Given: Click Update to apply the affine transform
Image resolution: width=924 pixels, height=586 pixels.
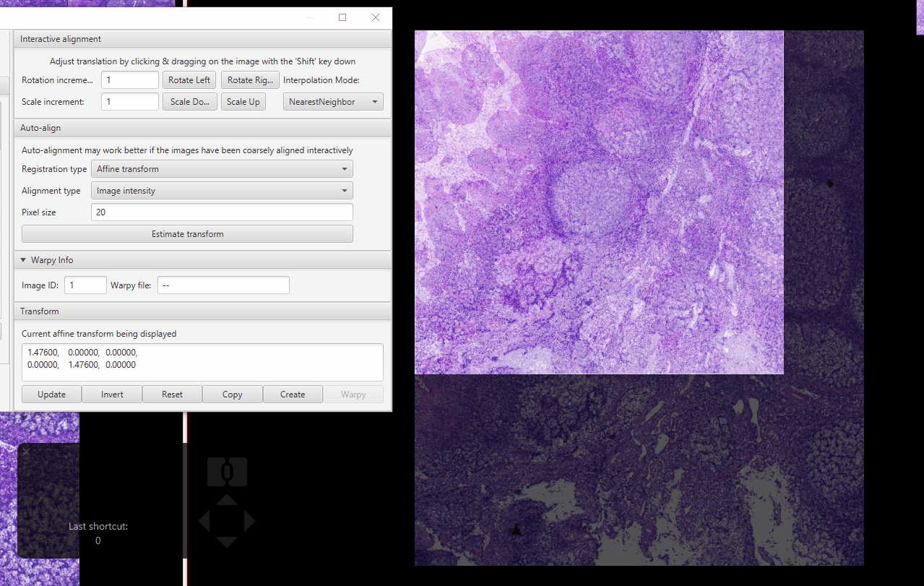Looking at the screenshot, I should pyautogui.click(x=51, y=394).
